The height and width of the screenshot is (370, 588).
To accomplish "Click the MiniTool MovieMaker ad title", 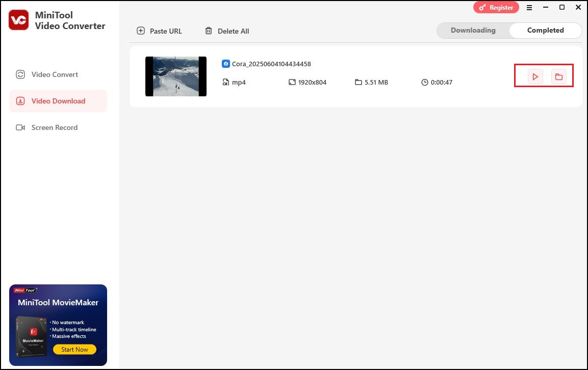I will (x=58, y=303).
